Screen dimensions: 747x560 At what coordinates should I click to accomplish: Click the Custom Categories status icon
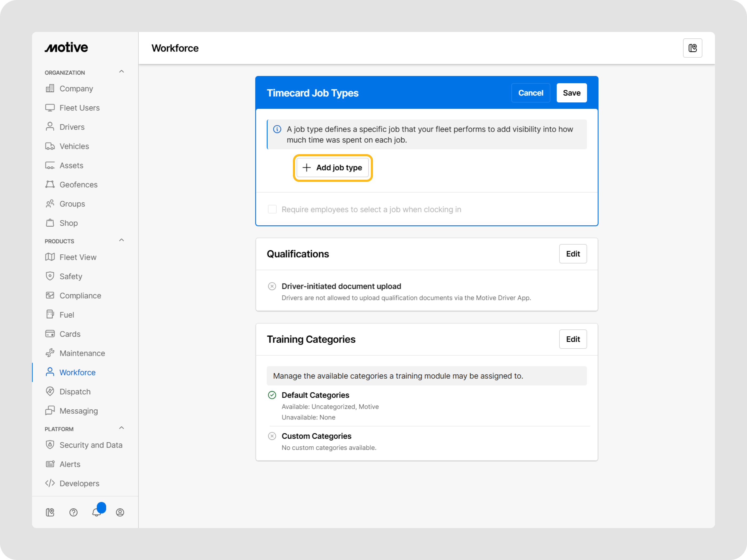(x=272, y=436)
